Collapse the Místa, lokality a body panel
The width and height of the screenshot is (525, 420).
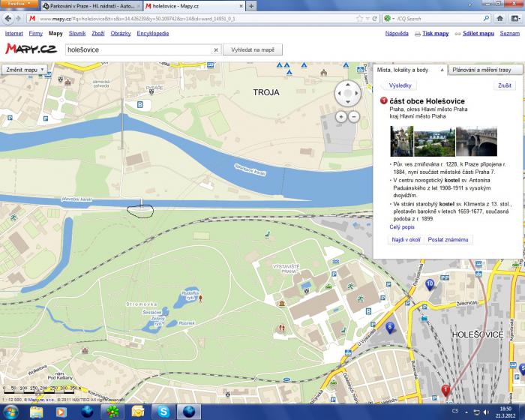coord(443,70)
